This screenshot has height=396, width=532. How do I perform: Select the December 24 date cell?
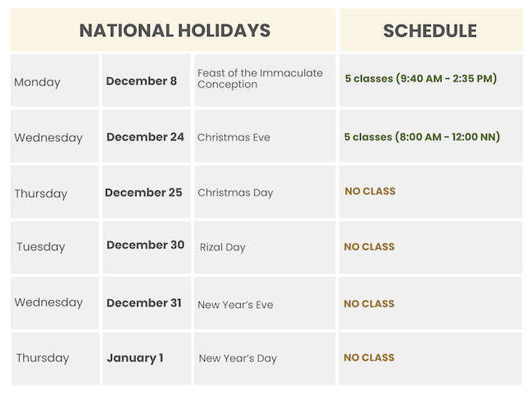[145, 137]
